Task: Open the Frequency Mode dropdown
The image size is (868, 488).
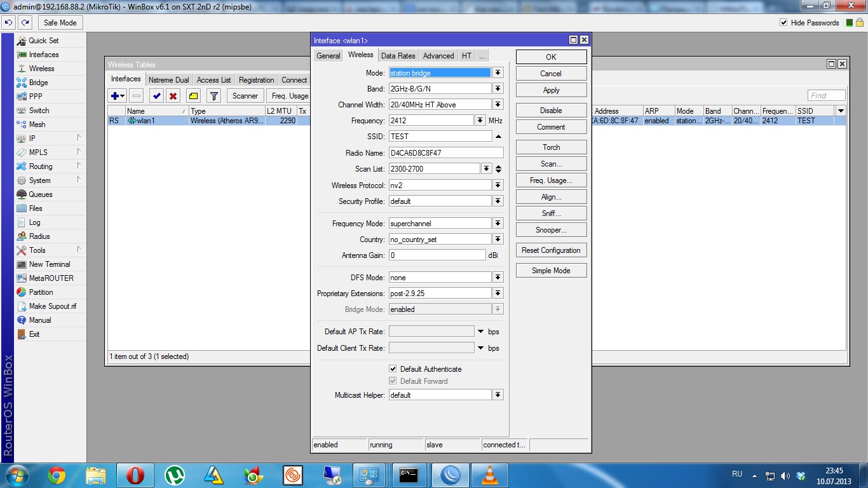Action: [x=498, y=224]
